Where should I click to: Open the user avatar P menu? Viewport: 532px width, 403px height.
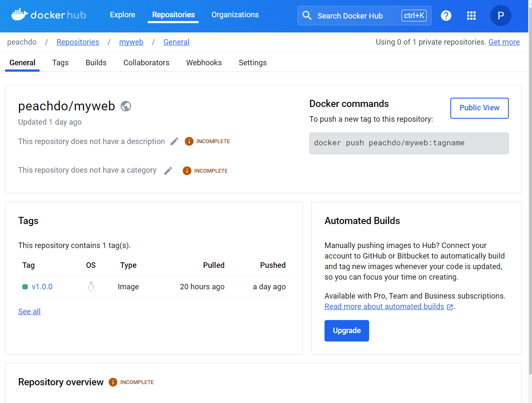pos(501,16)
